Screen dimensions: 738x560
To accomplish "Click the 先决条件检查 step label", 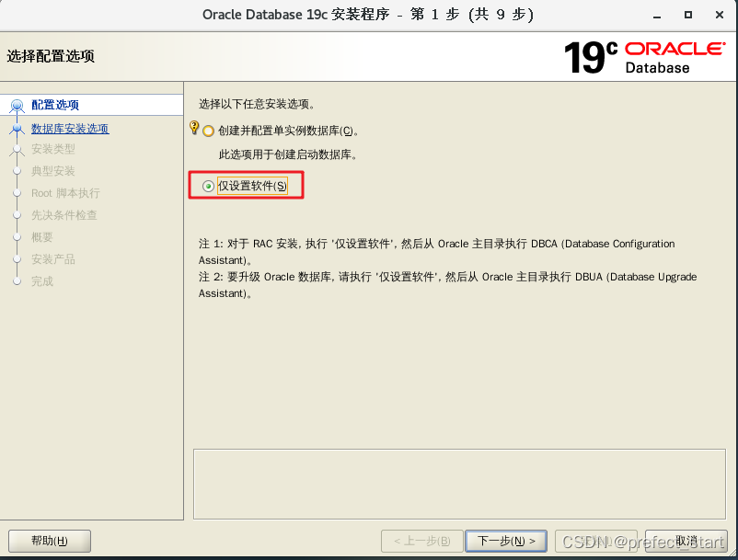I will [64, 215].
